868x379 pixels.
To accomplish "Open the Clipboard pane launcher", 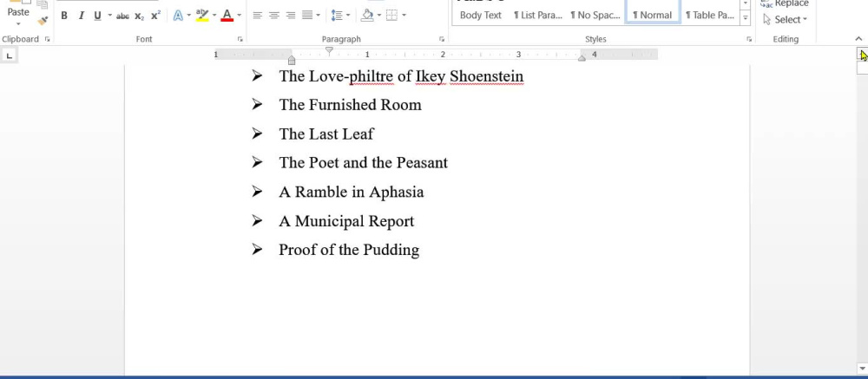I will pos(47,39).
